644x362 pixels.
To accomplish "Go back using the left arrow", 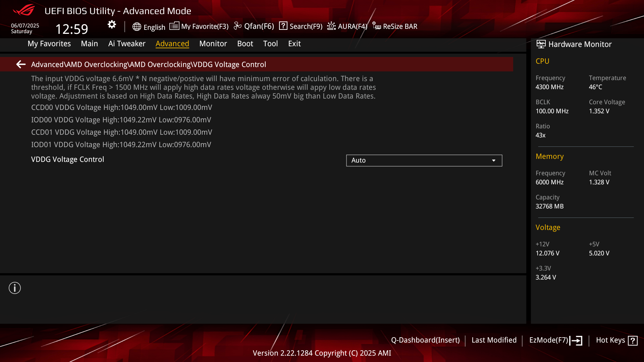I will pos(21,64).
